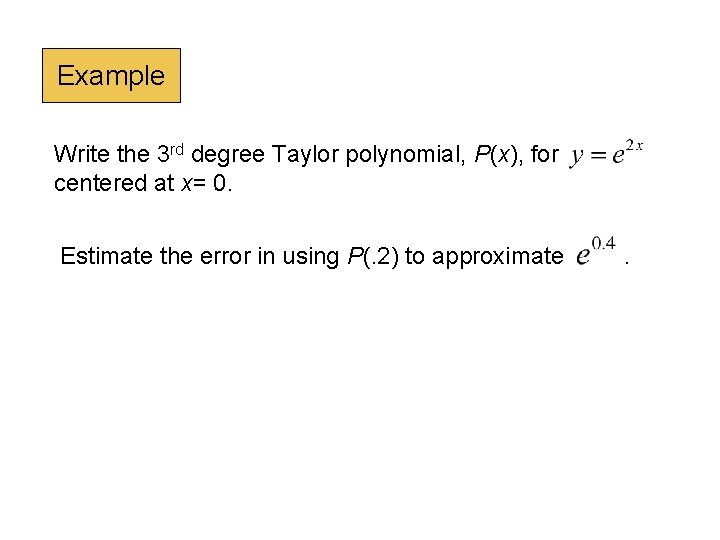Click the word "Estimate"
The height and width of the screenshot is (540, 720).
click(102, 257)
